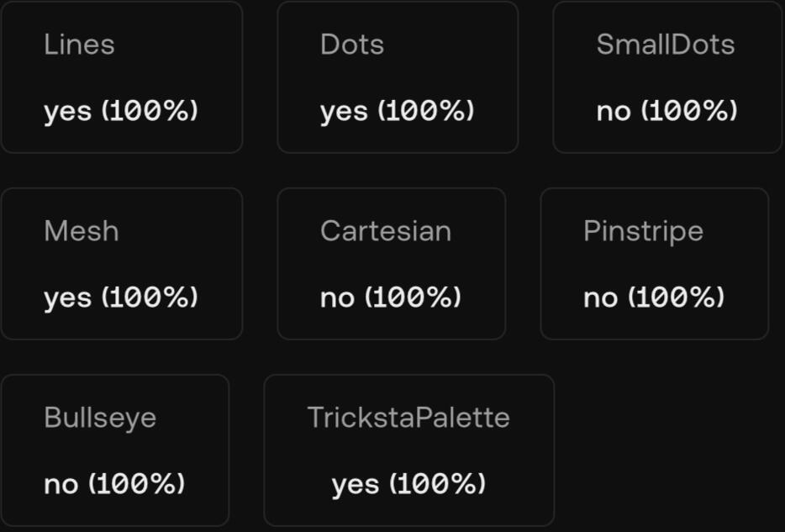The width and height of the screenshot is (785, 532).
Task: Click the Mesh card title
Action: tap(81, 231)
